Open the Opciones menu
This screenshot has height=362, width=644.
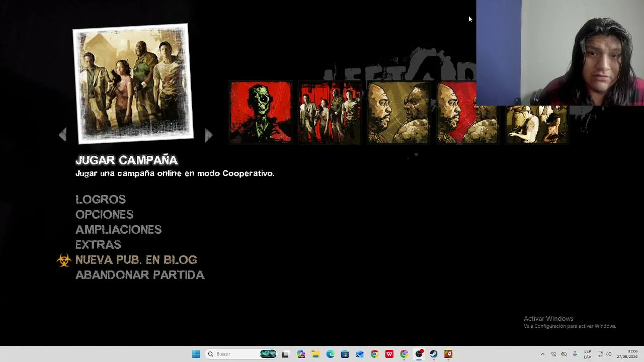coord(104,215)
